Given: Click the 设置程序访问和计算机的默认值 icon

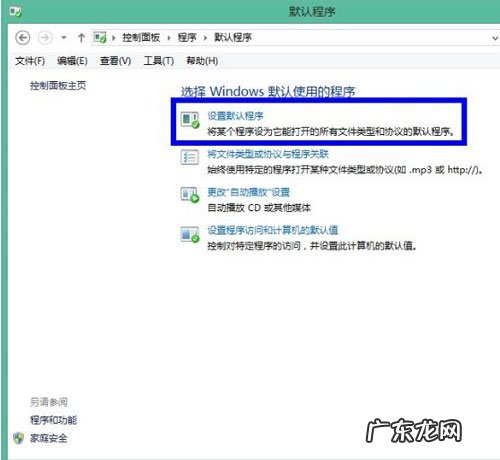Looking at the screenshot, I should click(190, 234).
